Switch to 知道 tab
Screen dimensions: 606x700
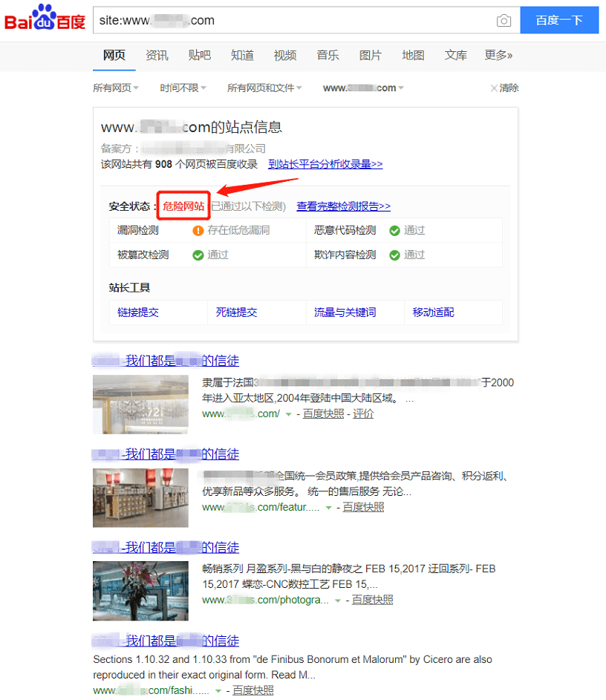[242, 56]
